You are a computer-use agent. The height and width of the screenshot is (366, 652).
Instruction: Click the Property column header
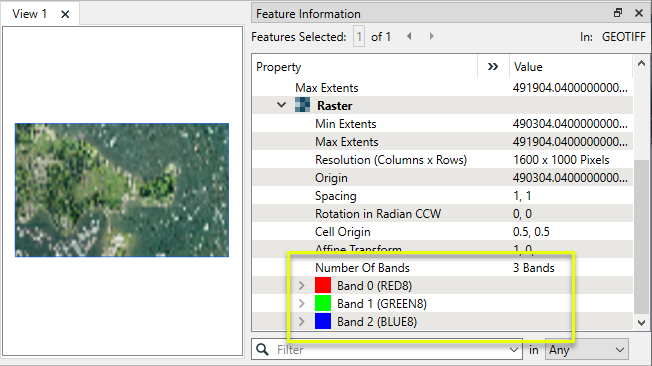(x=279, y=67)
